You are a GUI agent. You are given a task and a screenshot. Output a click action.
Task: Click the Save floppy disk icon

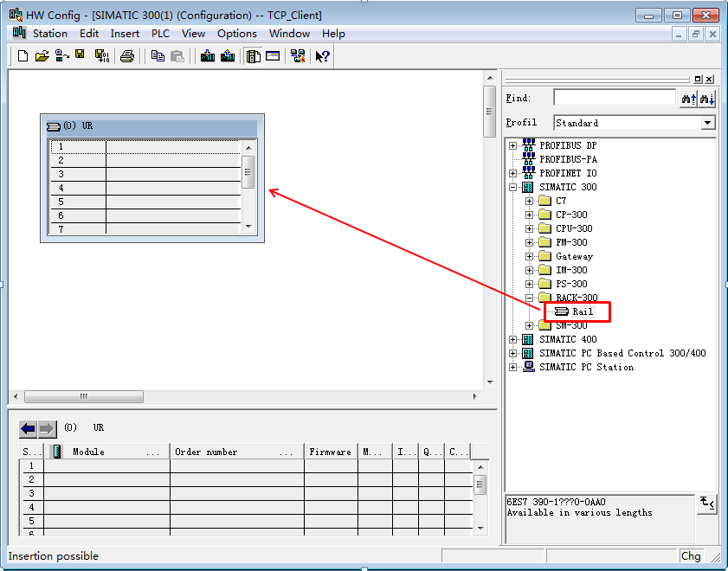click(81, 55)
